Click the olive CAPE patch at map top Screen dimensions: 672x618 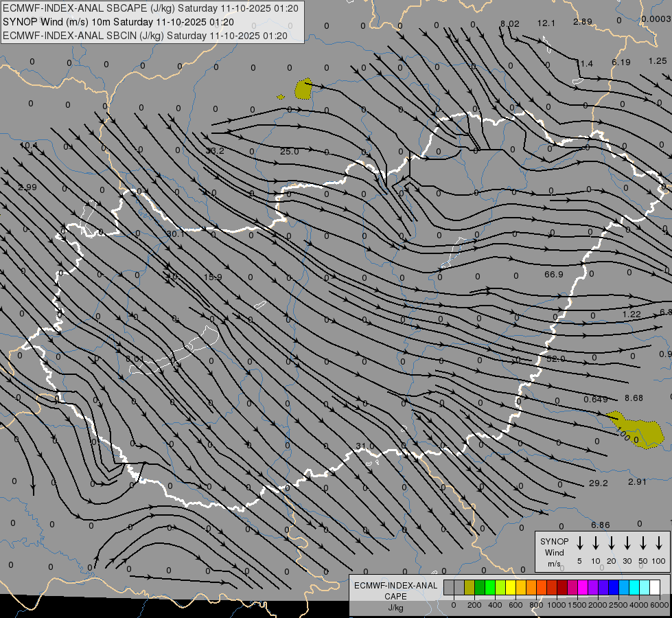(303, 89)
